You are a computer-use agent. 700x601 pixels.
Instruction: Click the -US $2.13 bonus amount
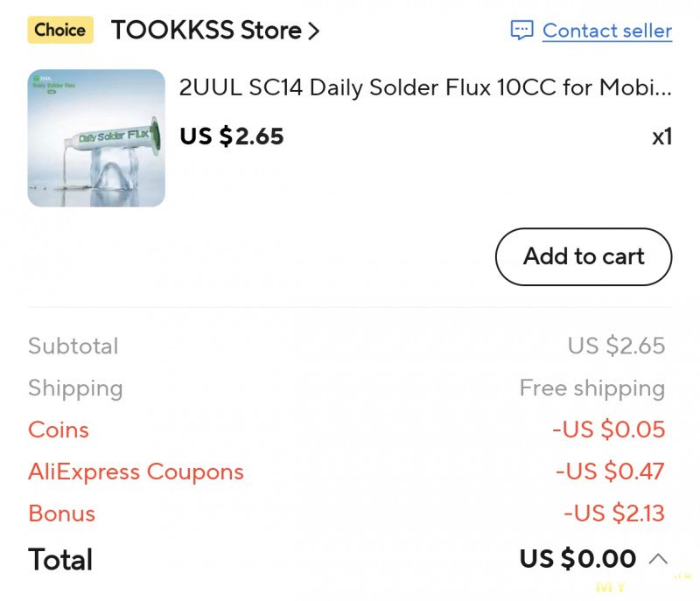614,514
